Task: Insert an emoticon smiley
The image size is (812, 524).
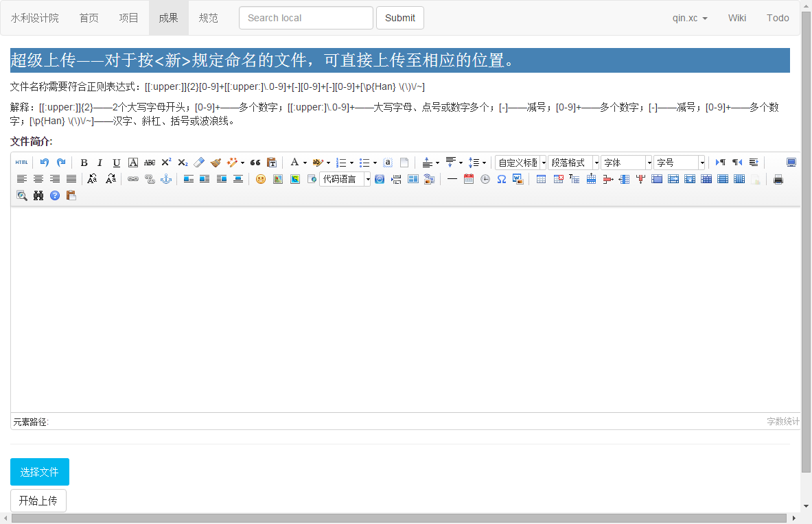Action: pos(261,179)
